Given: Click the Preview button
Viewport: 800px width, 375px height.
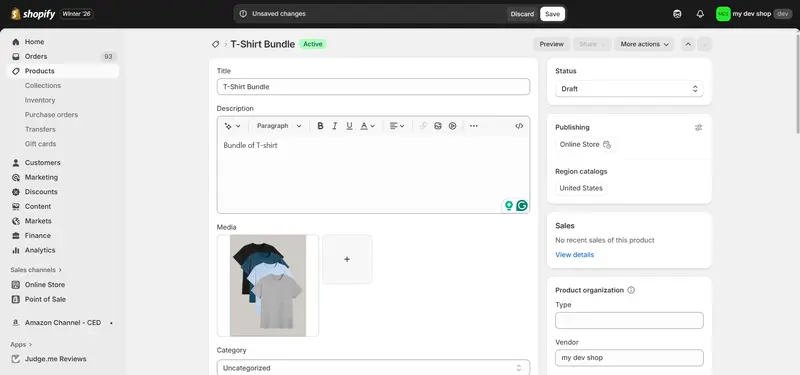Looking at the screenshot, I should coord(552,44).
